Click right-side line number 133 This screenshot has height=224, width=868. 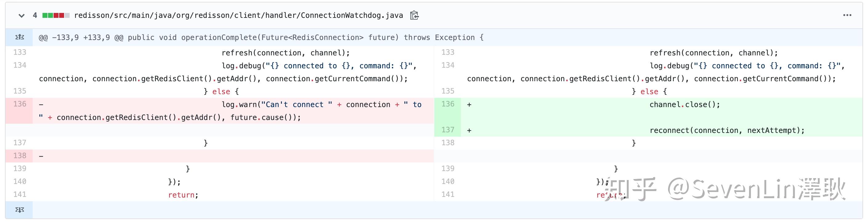tap(448, 53)
